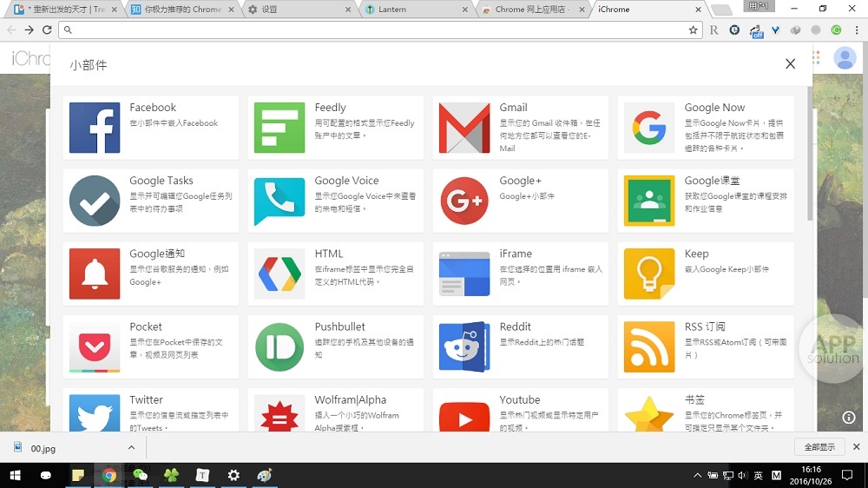This screenshot has height=488, width=868.
Task: Switch to the 你极力推荐的 Chrome tab
Action: pyautogui.click(x=182, y=10)
